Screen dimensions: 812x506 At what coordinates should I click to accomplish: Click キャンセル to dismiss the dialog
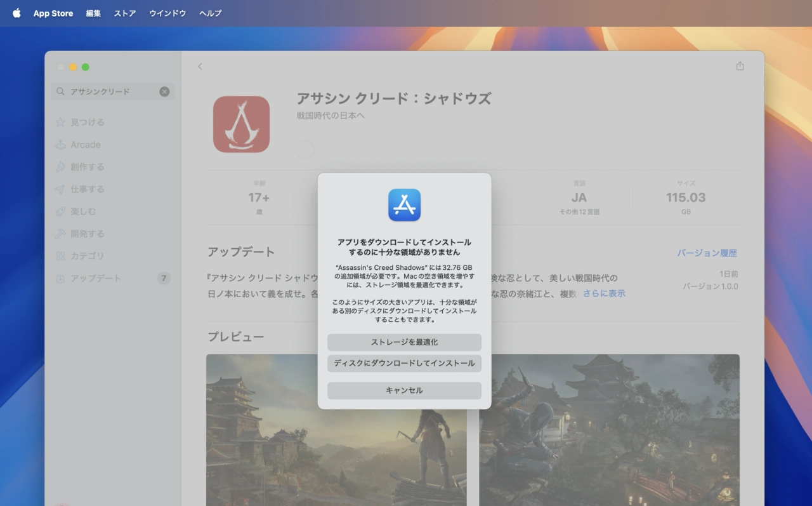coord(404,390)
